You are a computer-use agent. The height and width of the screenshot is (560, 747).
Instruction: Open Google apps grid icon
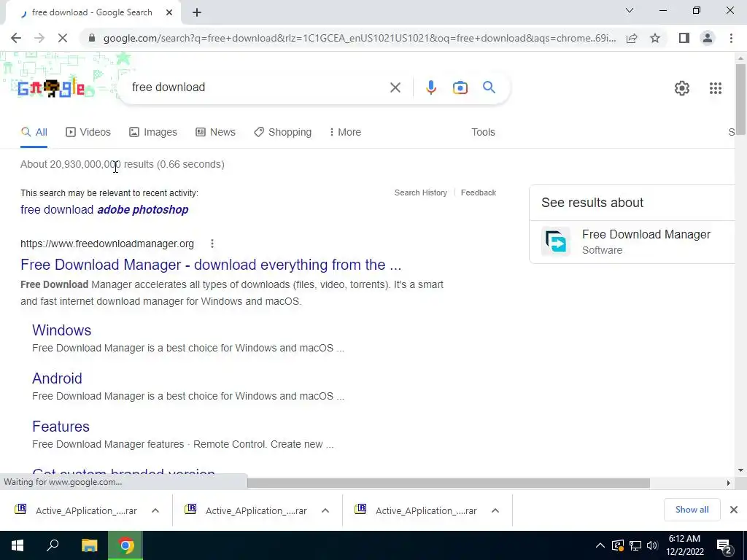(715, 88)
